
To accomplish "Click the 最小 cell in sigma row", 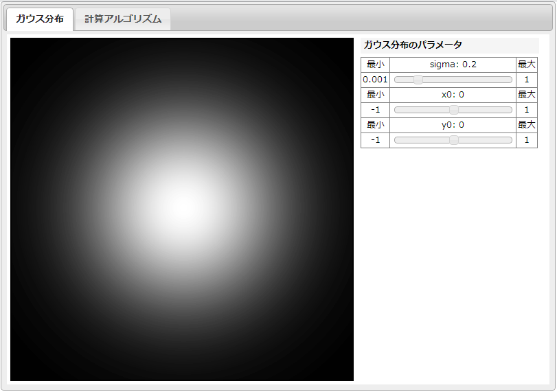I will tap(375, 65).
